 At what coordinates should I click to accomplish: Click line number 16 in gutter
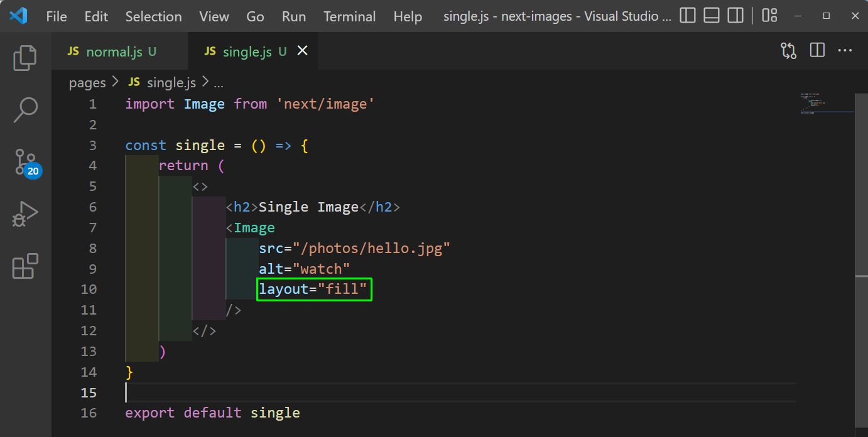click(x=89, y=413)
